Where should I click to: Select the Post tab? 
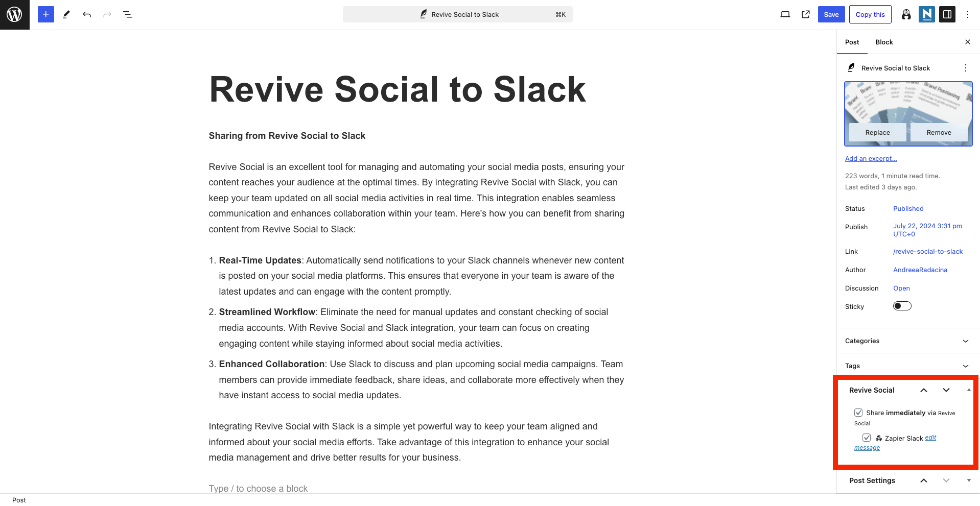852,42
